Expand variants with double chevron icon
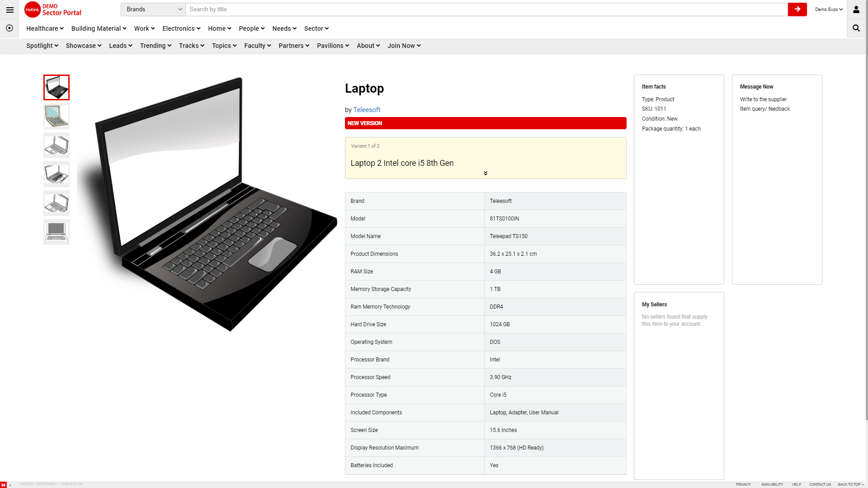 click(x=486, y=173)
